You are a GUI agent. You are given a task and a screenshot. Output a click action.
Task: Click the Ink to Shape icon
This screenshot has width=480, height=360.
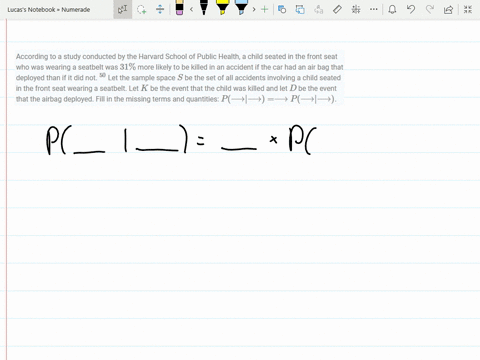pos(300,9)
